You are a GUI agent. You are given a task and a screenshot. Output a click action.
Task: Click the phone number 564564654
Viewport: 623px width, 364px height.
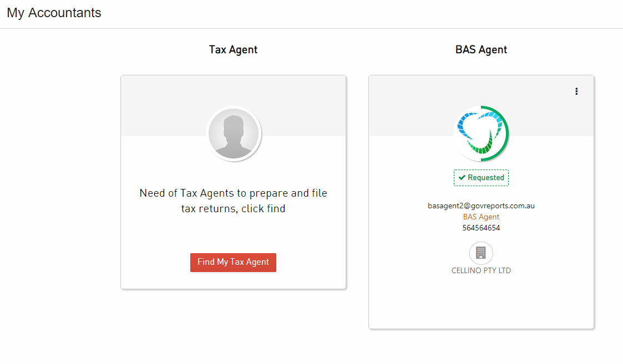tap(481, 228)
